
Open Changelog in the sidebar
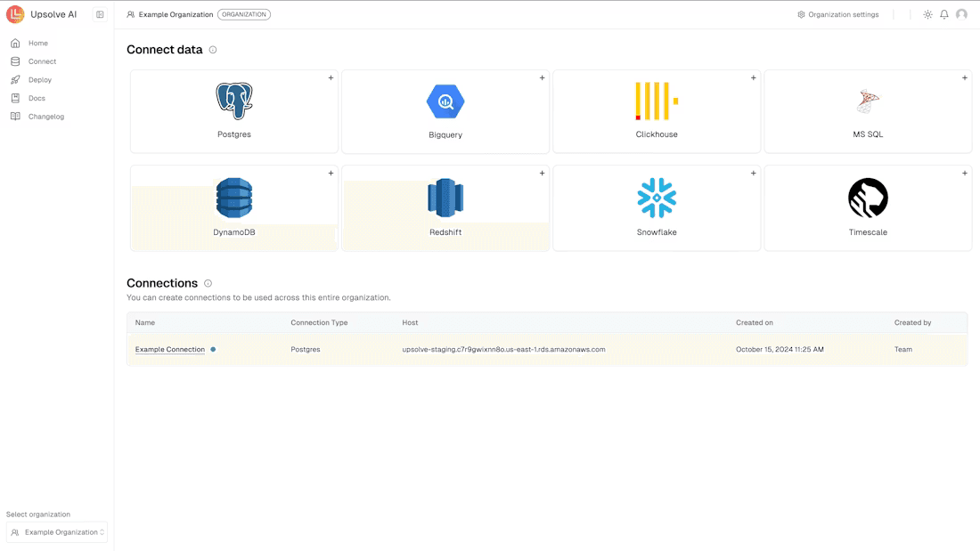[x=45, y=117]
